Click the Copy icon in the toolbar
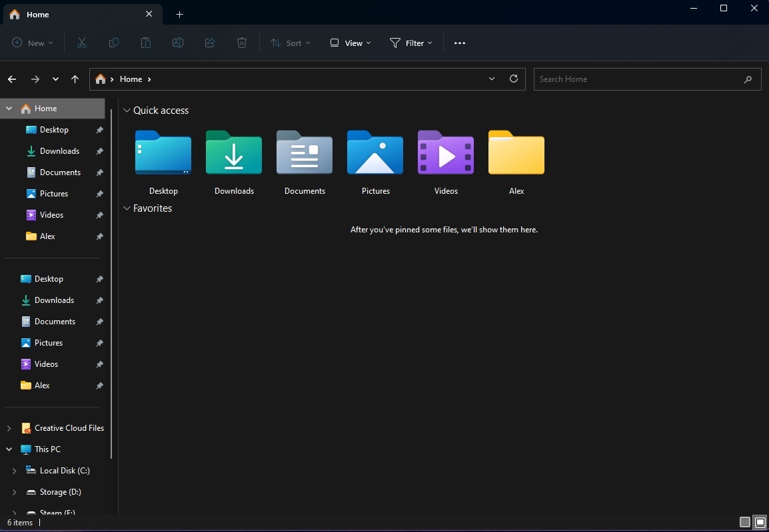Viewport: 769px width, 532px height. (x=113, y=43)
